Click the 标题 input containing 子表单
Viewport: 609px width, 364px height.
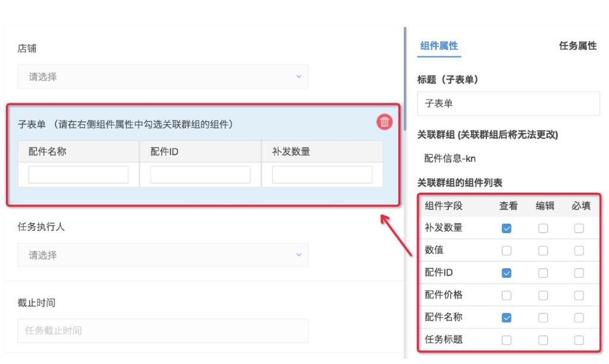pos(508,103)
